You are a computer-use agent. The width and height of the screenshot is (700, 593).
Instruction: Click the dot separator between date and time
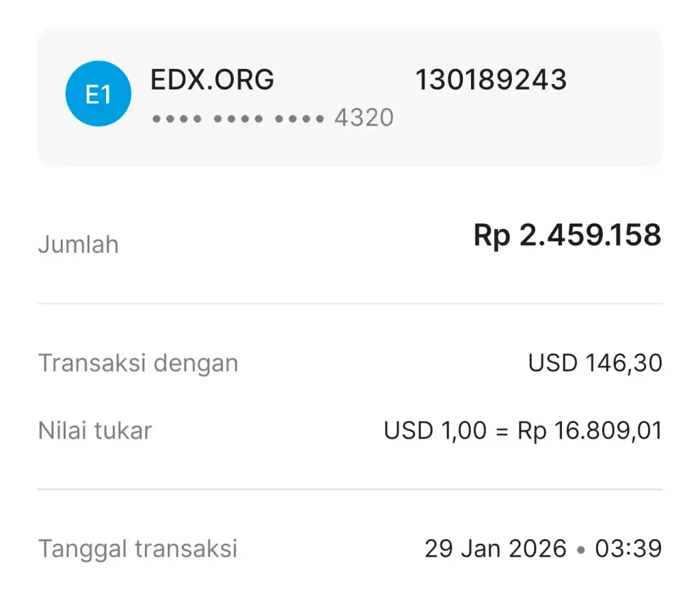point(581,549)
